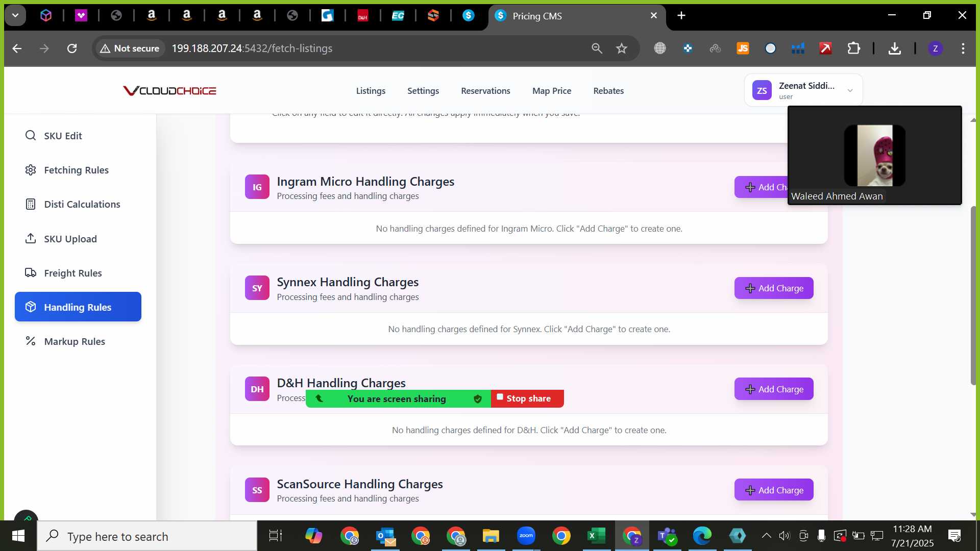Select Handling Rules sidebar item
Screen dimensions: 980x551
(78, 307)
